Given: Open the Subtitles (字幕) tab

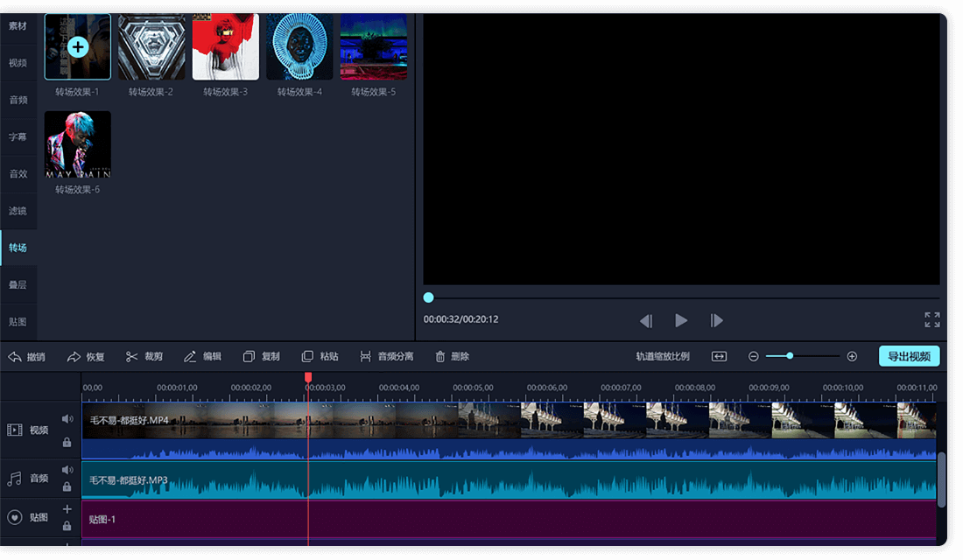Looking at the screenshot, I should click(x=18, y=137).
